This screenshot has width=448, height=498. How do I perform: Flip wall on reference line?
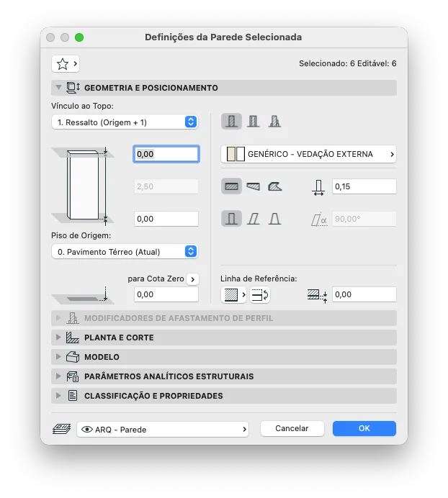(260, 295)
